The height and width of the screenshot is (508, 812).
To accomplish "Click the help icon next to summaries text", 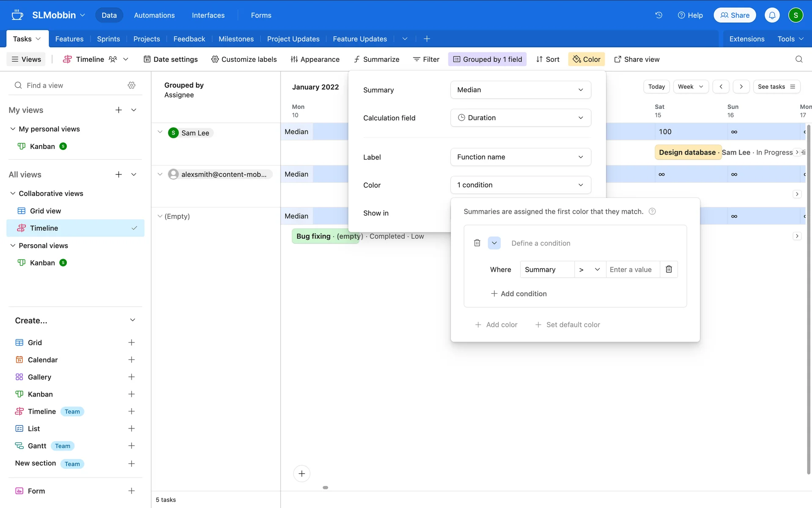I will 652,211.
